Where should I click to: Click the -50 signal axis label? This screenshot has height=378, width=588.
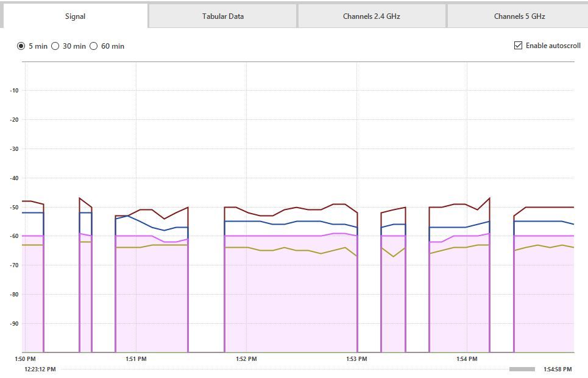(x=15, y=208)
